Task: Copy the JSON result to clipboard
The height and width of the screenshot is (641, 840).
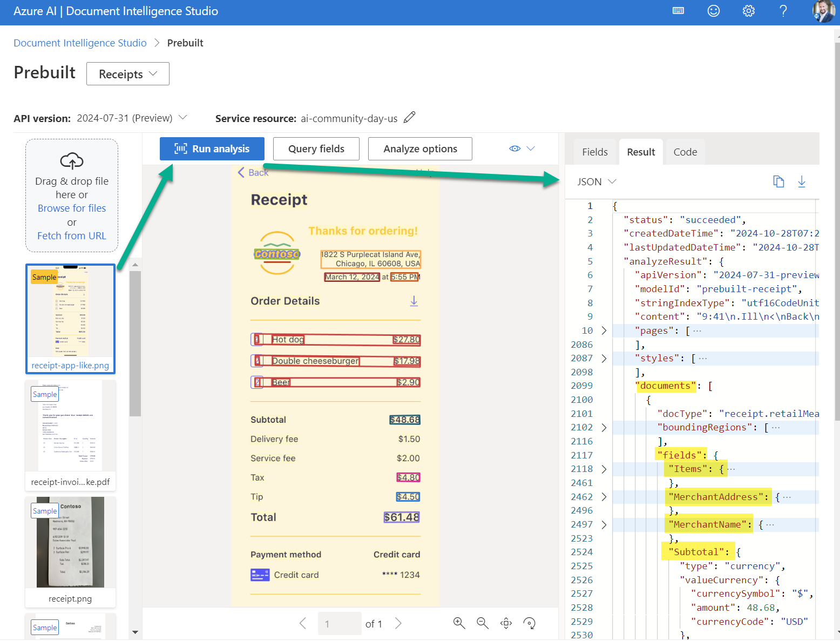Action: pyautogui.click(x=779, y=181)
